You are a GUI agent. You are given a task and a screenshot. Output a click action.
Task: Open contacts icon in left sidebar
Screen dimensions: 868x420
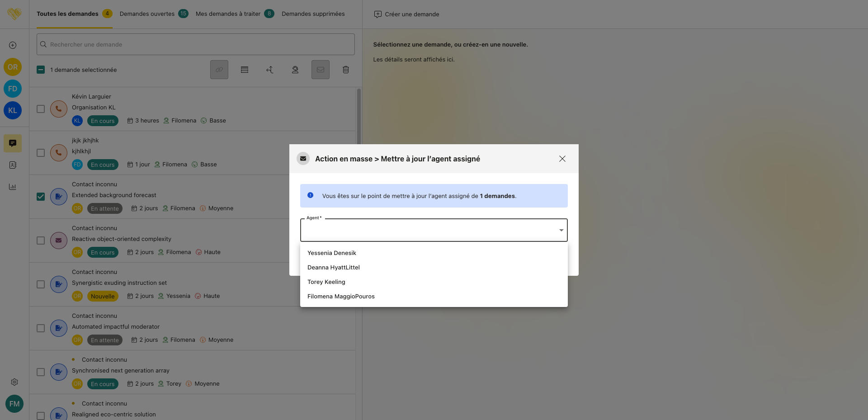[x=13, y=165]
